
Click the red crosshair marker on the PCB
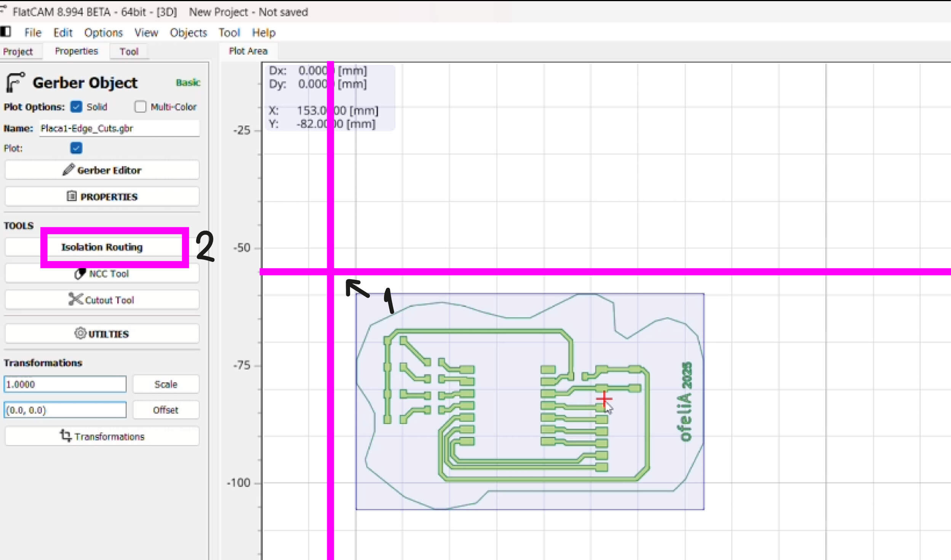click(604, 399)
